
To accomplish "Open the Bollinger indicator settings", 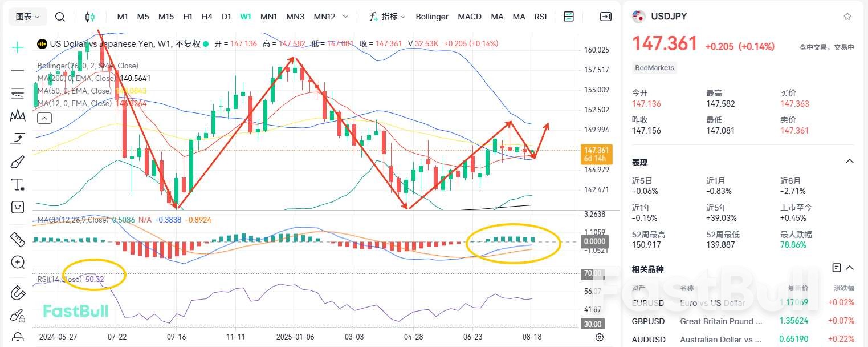I will (431, 17).
